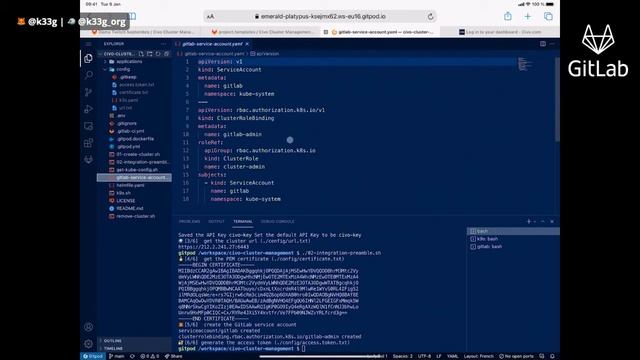Switch to the Civo dashboard Safari tab
The width and height of the screenshot is (640, 360).
click(500, 32)
